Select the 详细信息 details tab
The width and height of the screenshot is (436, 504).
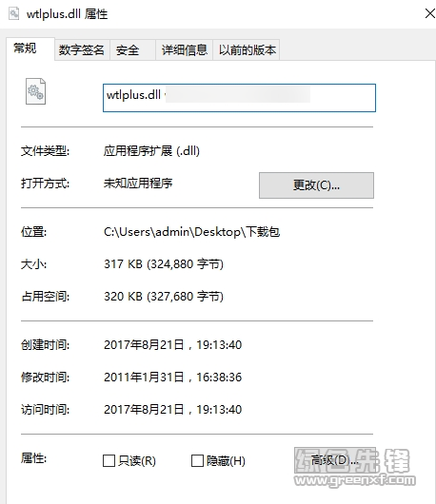click(184, 49)
